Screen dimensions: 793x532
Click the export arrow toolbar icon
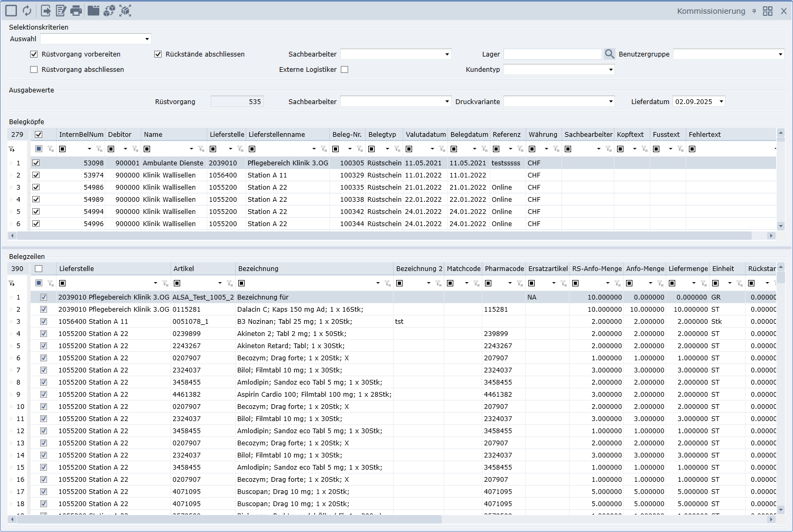click(46, 11)
